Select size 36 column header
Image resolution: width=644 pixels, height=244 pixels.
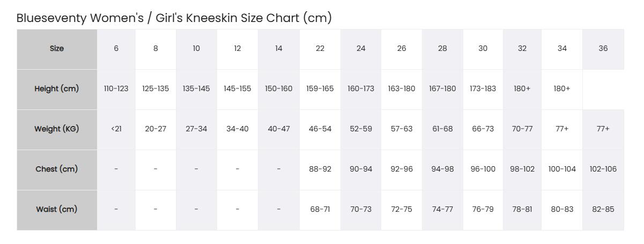click(603, 49)
